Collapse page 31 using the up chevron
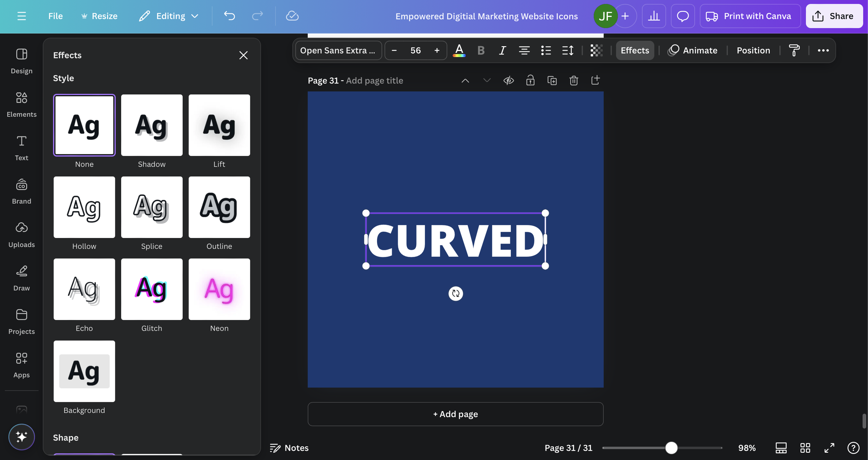The width and height of the screenshot is (868, 460). 465,80
